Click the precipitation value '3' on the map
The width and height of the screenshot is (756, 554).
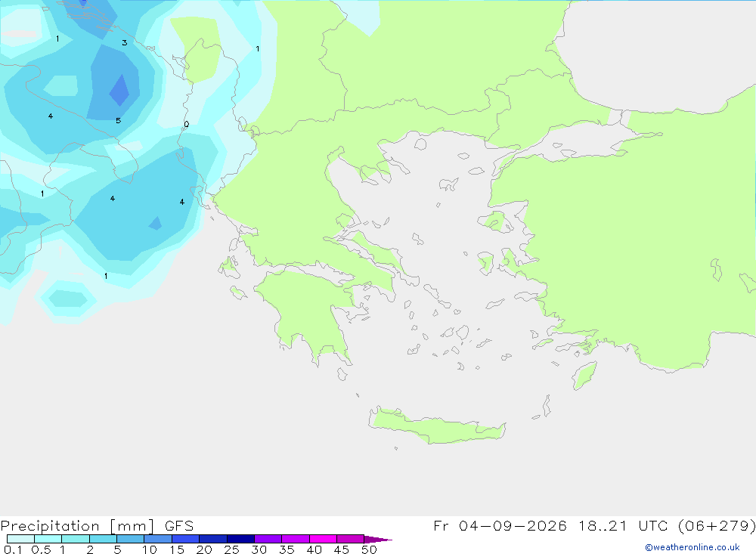tap(125, 43)
